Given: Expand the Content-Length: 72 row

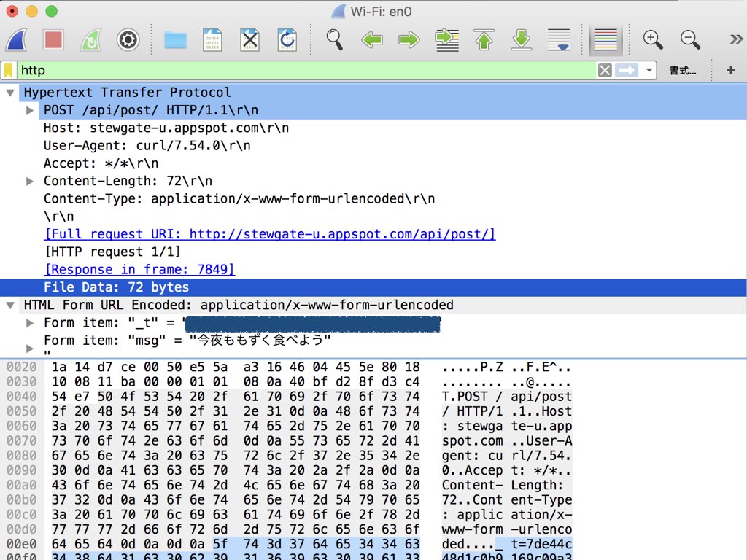Looking at the screenshot, I should point(29,182).
